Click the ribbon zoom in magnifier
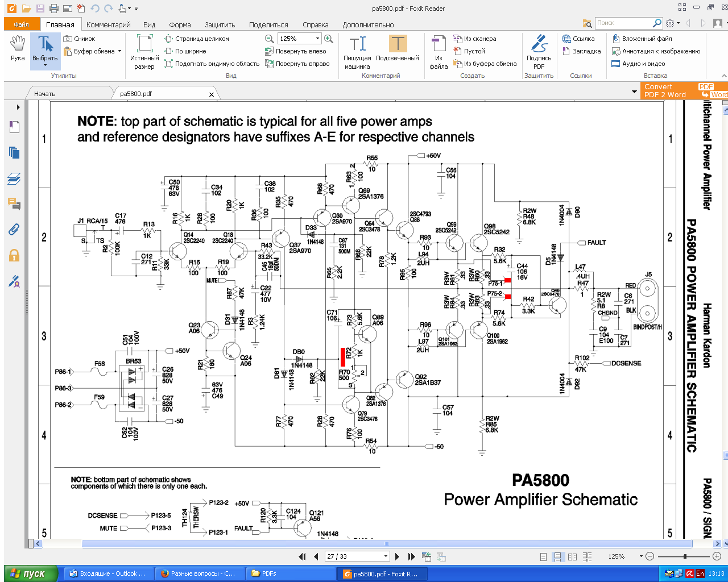 pyautogui.click(x=328, y=39)
